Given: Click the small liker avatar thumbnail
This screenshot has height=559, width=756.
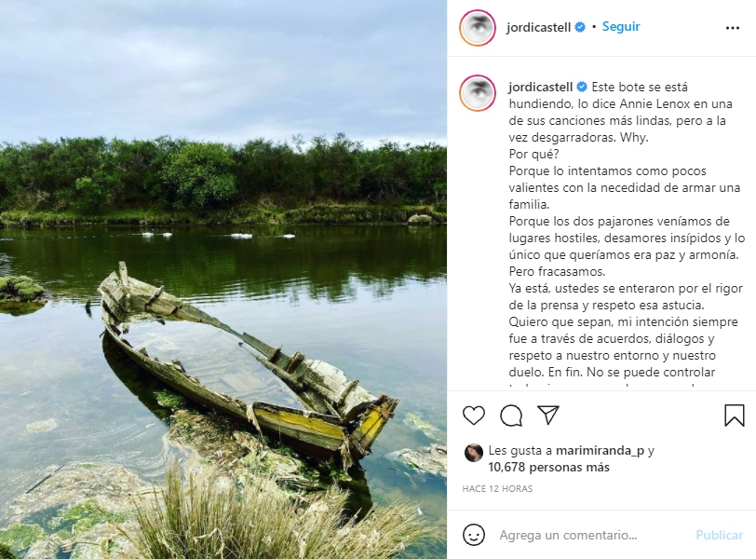Looking at the screenshot, I should coord(473,453).
